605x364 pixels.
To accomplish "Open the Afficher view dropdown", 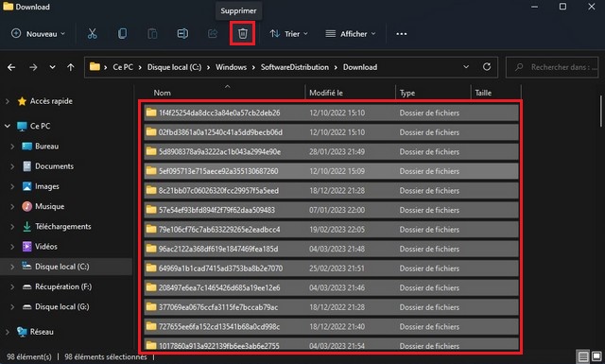I will (x=351, y=34).
